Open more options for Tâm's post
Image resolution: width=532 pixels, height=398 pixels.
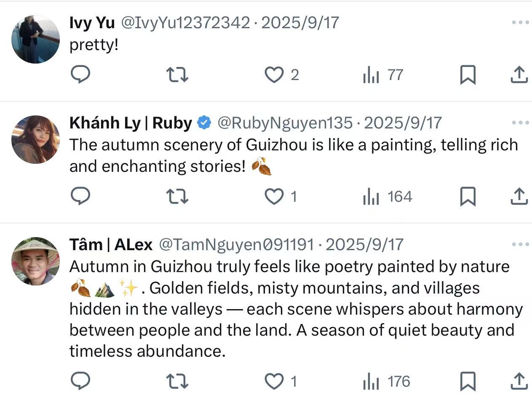[x=521, y=244]
